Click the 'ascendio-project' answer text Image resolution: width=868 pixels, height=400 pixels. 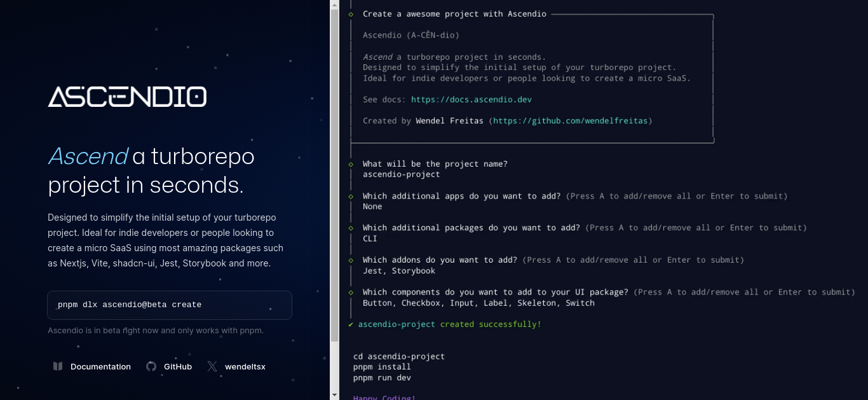[401, 174]
